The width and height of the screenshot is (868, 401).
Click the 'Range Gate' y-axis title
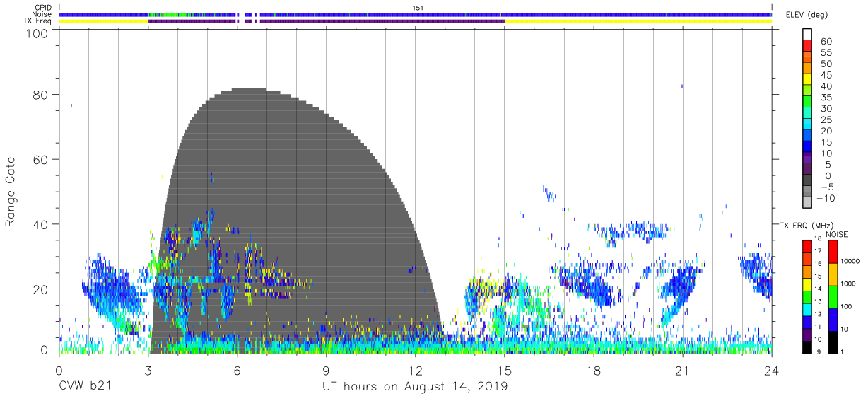(11, 192)
